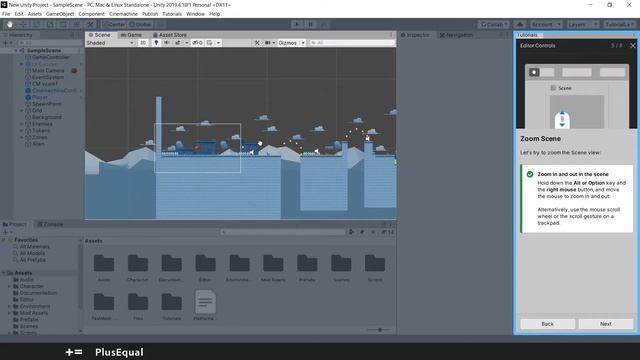Click the search by type icon in Project
Screen dimensions: 640x360
pos(351,232)
